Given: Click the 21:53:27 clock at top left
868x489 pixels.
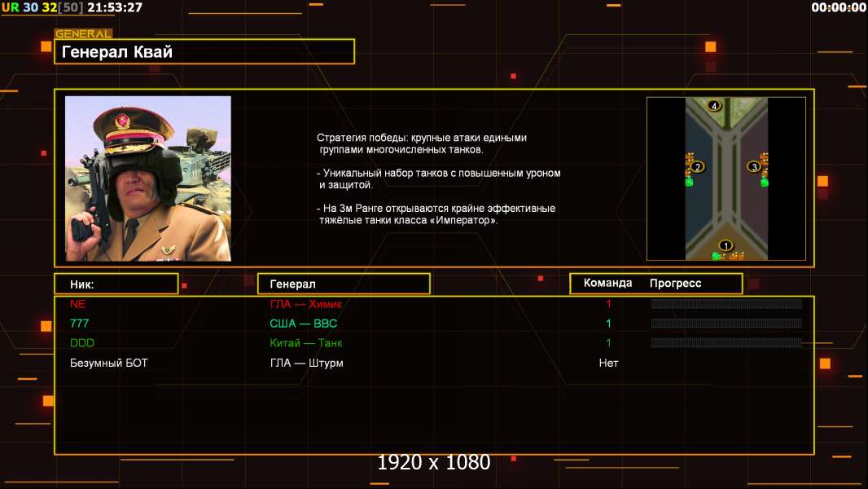Looking at the screenshot, I should pos(115,7).
